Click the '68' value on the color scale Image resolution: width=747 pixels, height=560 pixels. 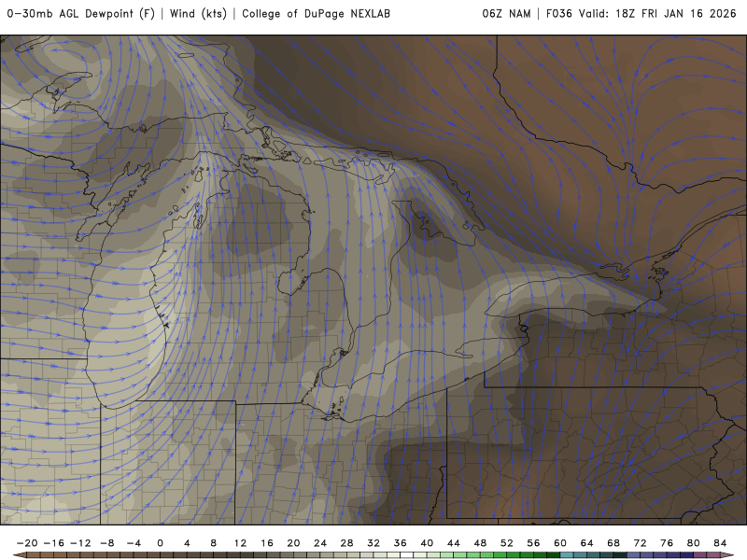coord(613,543)
